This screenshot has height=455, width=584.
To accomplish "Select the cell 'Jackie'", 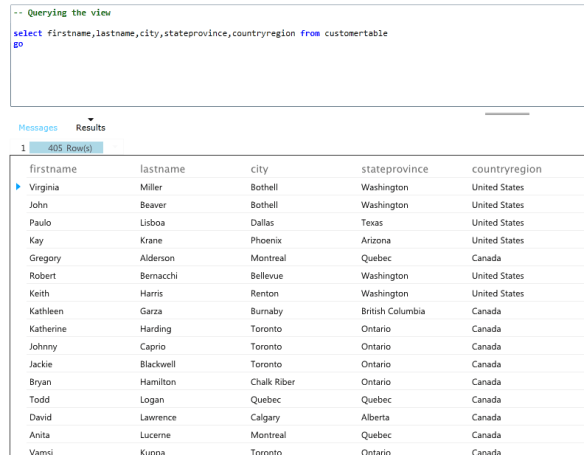I will click(41, 364).
